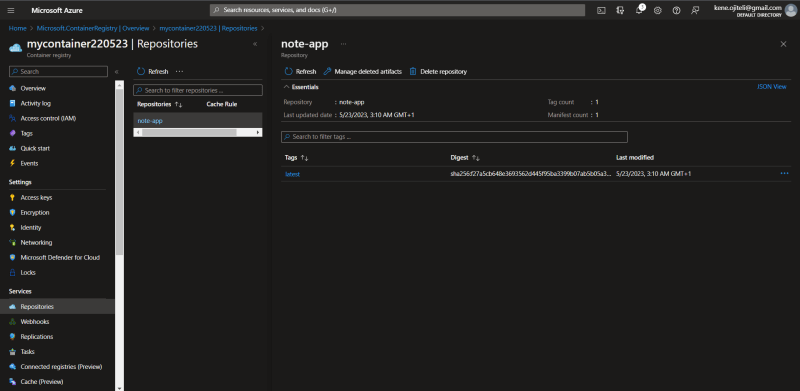Focus the Search to filter tags field
This screenshot has height=391, width=800.
point(454,137)
